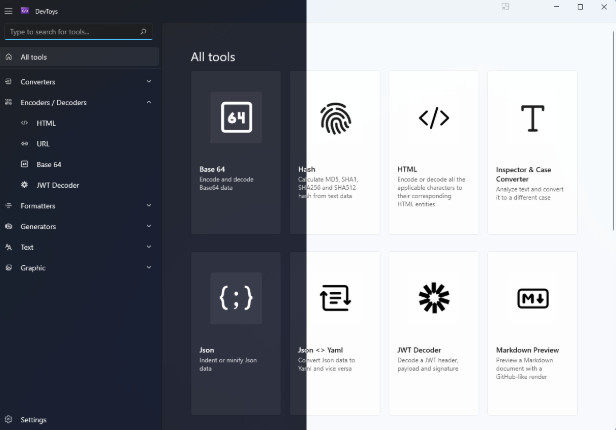Click the sidebar URL link icon
The width and height of the screenshot is (616, 430).
coord(24,144)
